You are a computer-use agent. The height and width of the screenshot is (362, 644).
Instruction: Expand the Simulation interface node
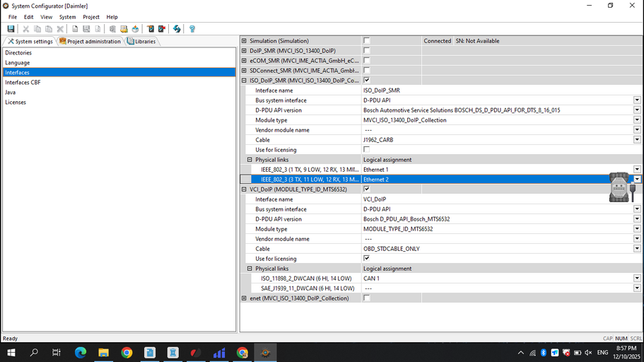[244, 41]
